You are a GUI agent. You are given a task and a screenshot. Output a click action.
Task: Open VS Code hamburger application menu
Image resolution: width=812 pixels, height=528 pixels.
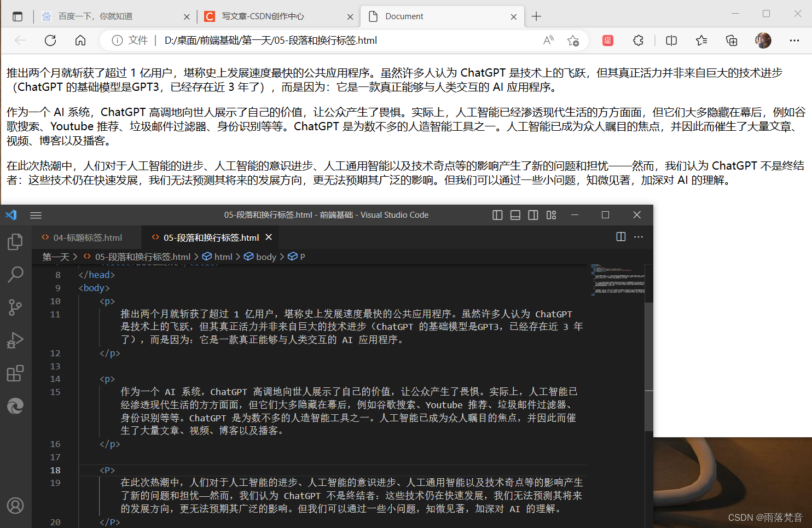click(36, 215)
